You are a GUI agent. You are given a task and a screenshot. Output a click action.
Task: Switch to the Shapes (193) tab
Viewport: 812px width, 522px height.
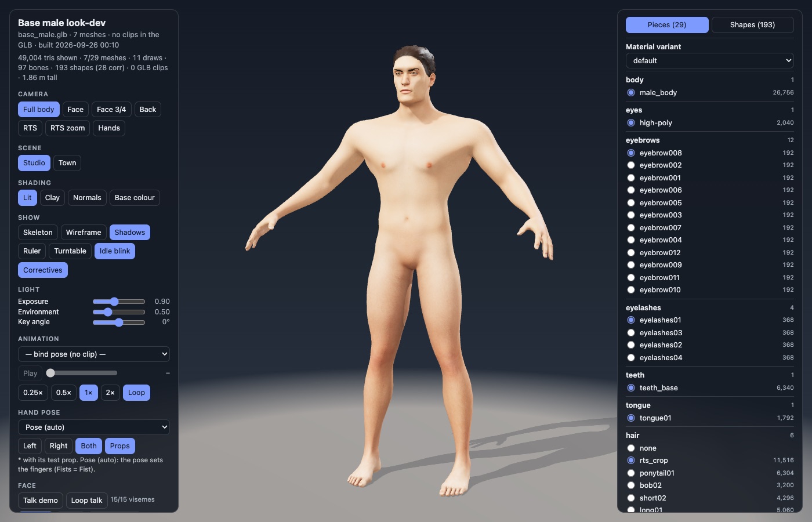click(752, 25)
